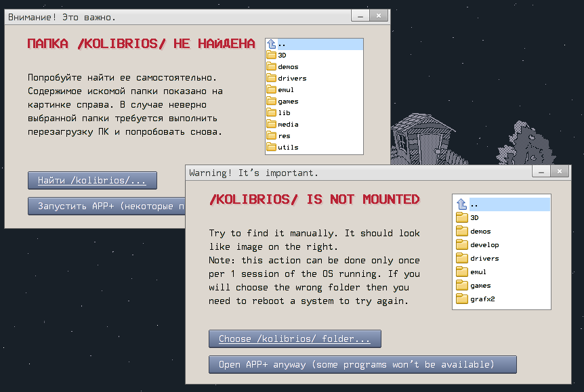Close the Russian "Внимание!" warning window
The height and width of the screenshot is (392, 584).
(379, 16)
